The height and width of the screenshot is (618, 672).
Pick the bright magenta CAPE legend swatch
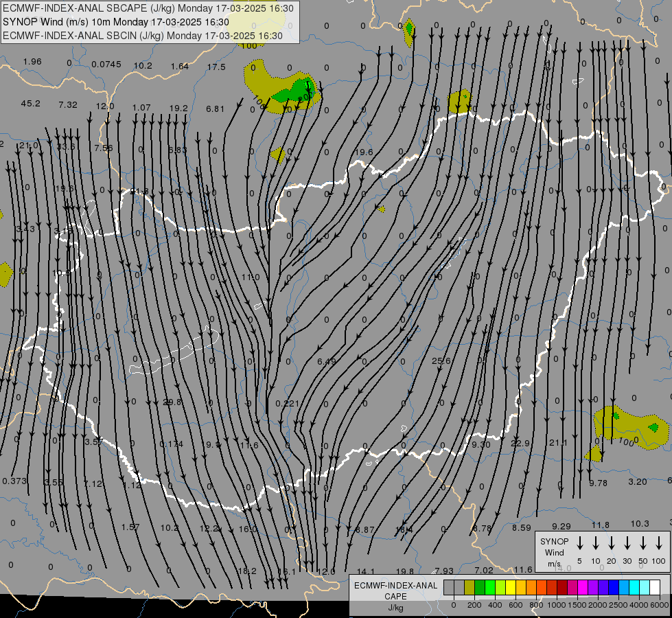(x=583, y=588)
